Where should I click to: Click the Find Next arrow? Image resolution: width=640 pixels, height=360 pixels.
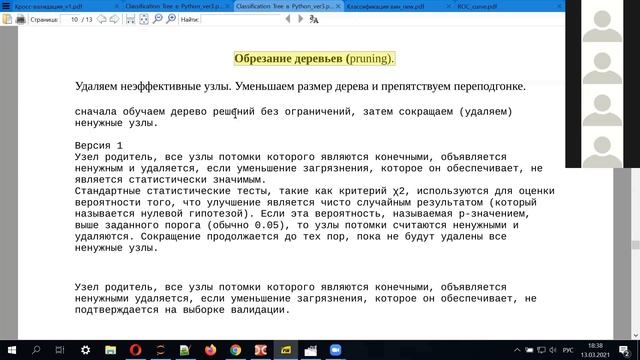(301, 19)
